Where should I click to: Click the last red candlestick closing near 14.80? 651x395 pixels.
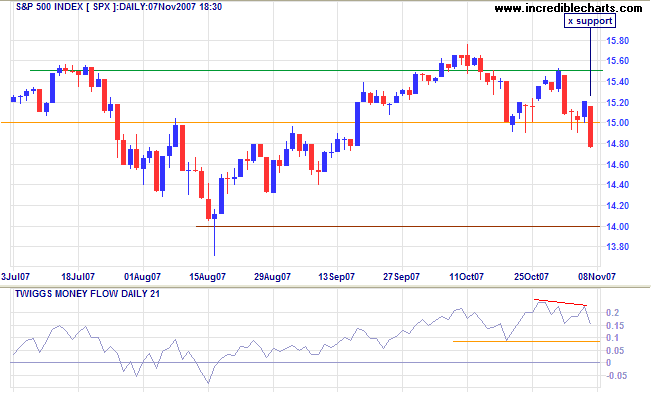(590, 126)
